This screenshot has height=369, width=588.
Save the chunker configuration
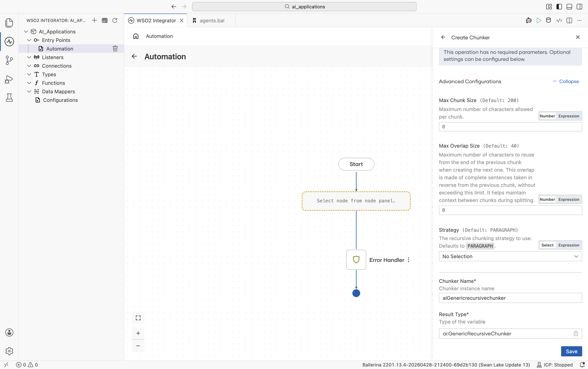pyautogui.click(x=571, y=351)
